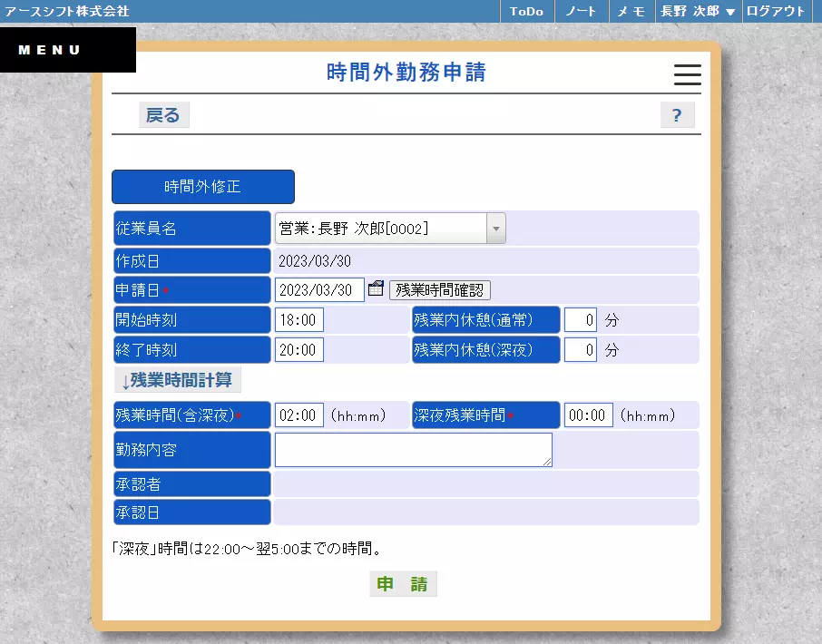The width and height of the screenshot is (822, 644).
Task: Open the hamburger menu beside 時間外勤務申請 title
Action: point(687,75)
